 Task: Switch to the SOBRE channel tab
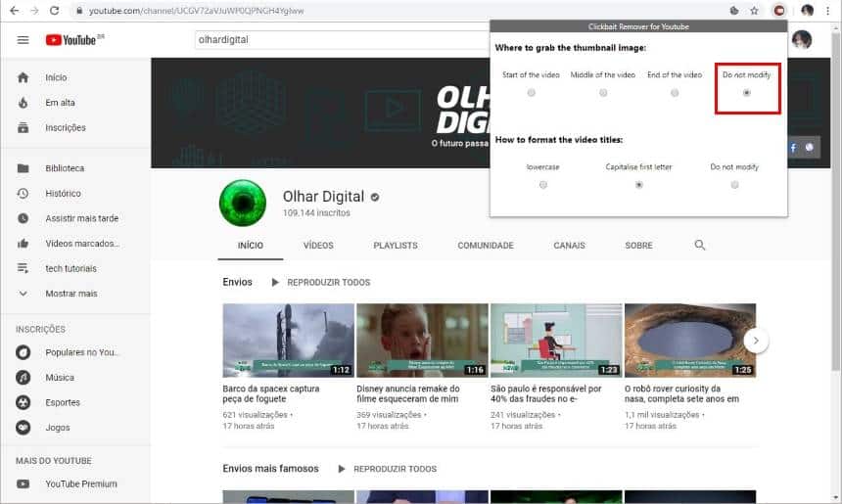coord(638,246)
